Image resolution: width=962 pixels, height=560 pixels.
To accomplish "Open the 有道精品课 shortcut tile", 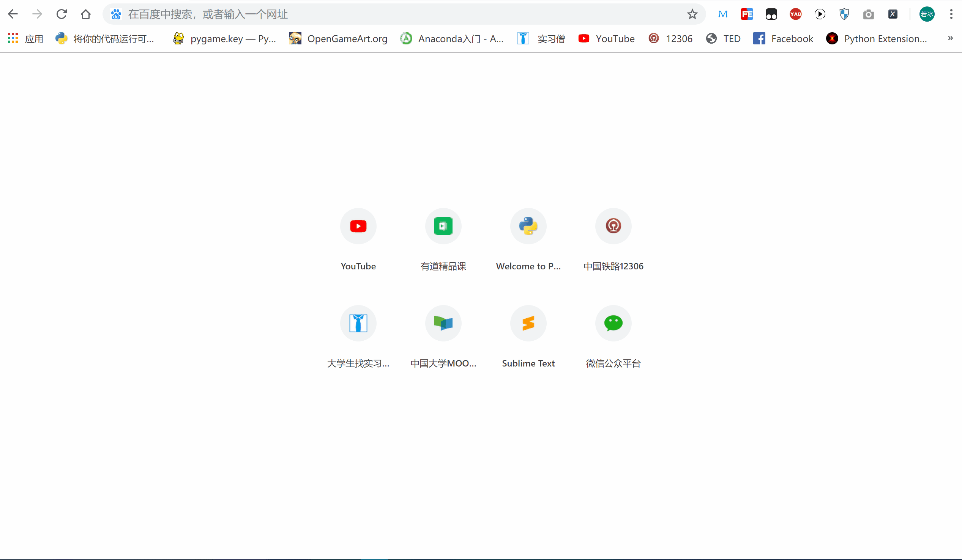I will (443, 239).
